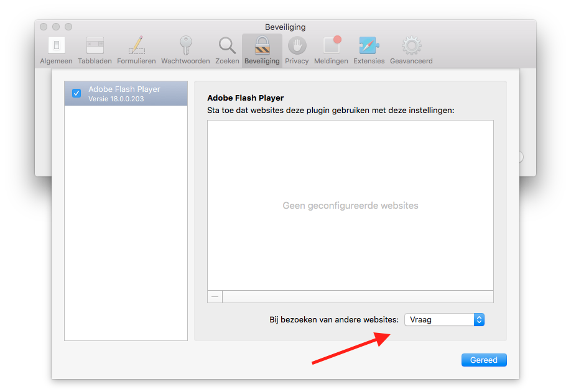Uncheck the Adobe Flash Player checkbox

point(77,93)
